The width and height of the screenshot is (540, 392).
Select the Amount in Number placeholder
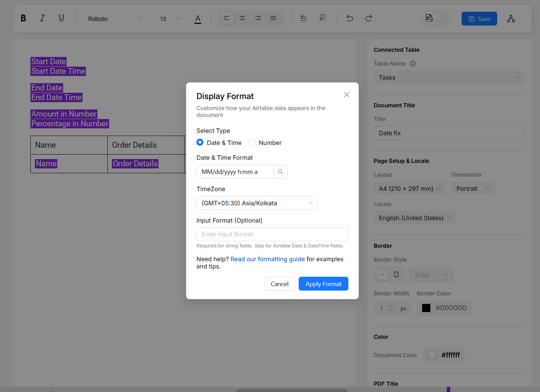tap(64, 114)
